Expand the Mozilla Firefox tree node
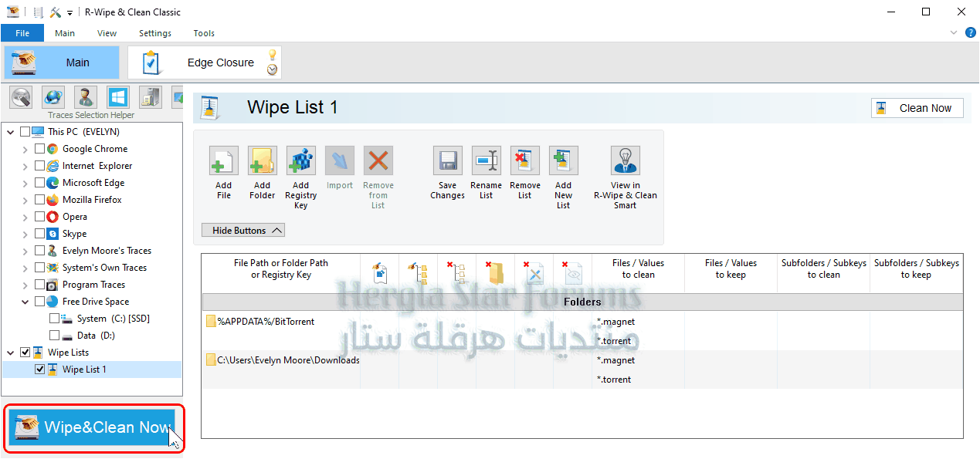 (25, 200)
